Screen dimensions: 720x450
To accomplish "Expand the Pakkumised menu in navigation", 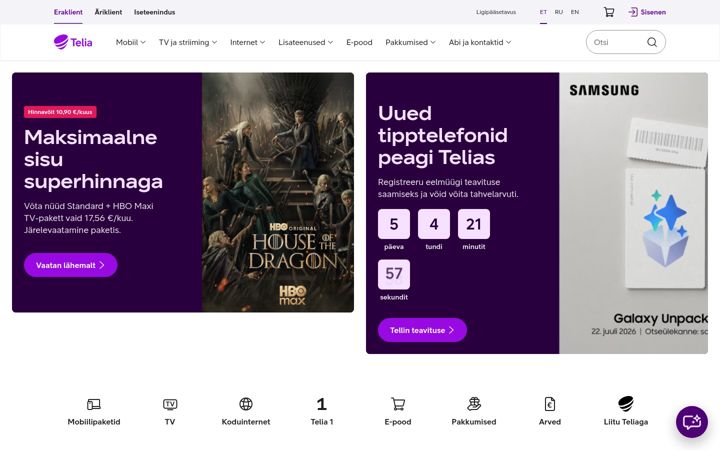I will click(410, 42).
